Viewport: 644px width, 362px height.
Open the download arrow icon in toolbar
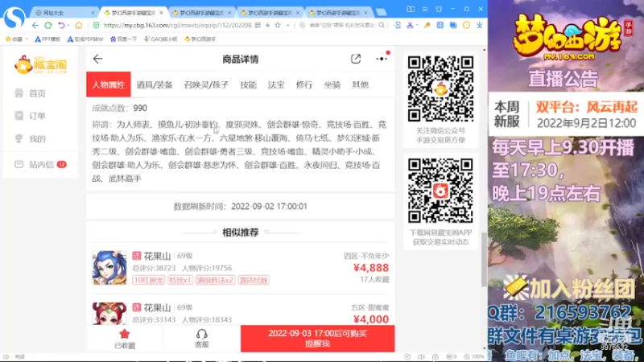click(x=479, y=26)
